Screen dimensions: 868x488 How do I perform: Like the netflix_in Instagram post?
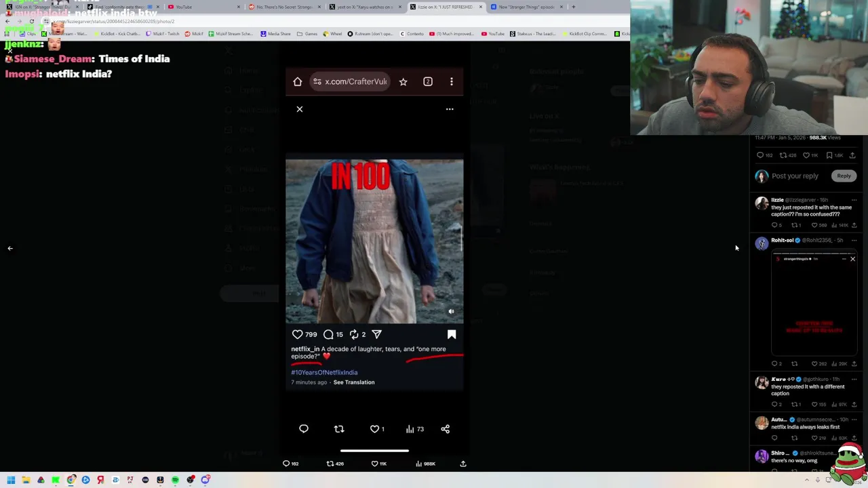pyautogui.click(x=297, y=334)
